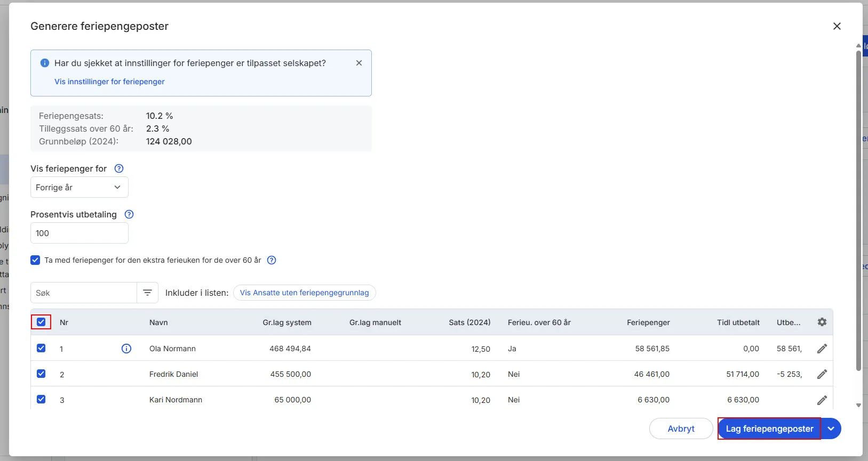
Task: Expand the arrow next to 'Lag feriepengeposter'
Action: coord(831,428)
